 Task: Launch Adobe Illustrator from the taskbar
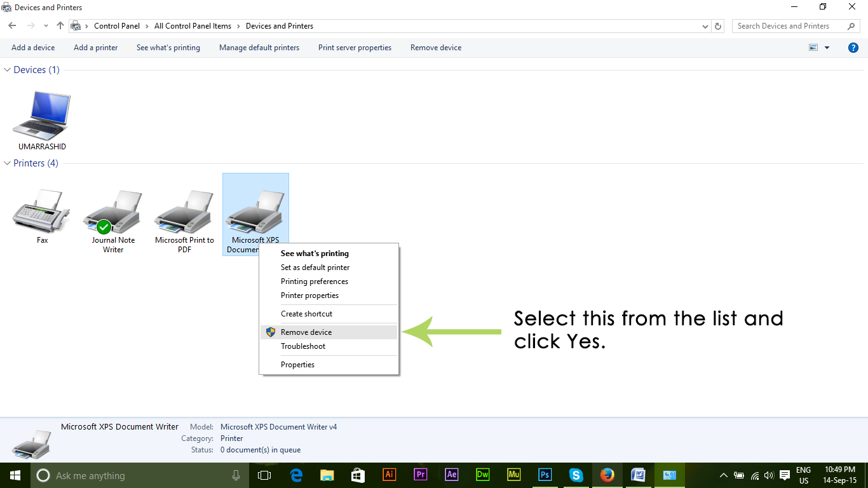(390, 475)
